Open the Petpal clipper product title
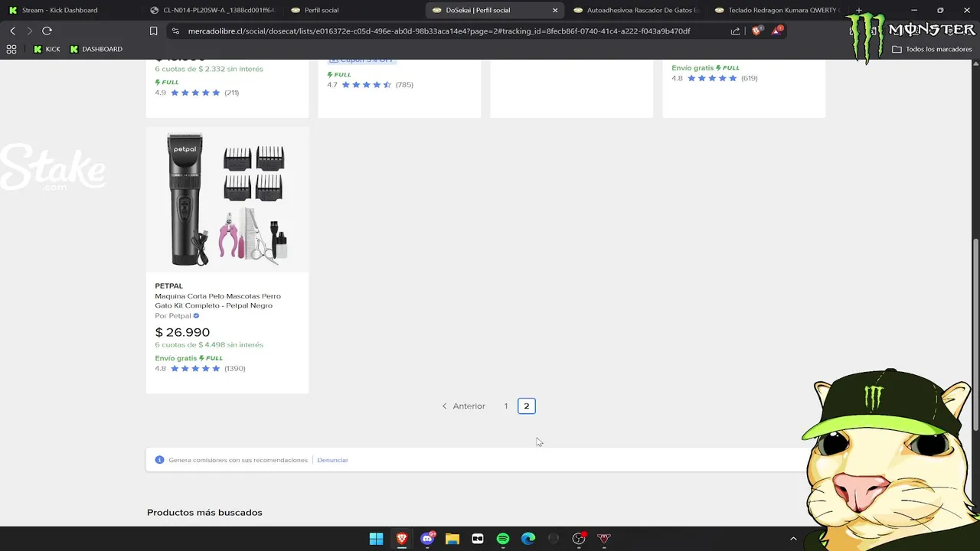Screen dimensions: 980x551 point(218,301)
